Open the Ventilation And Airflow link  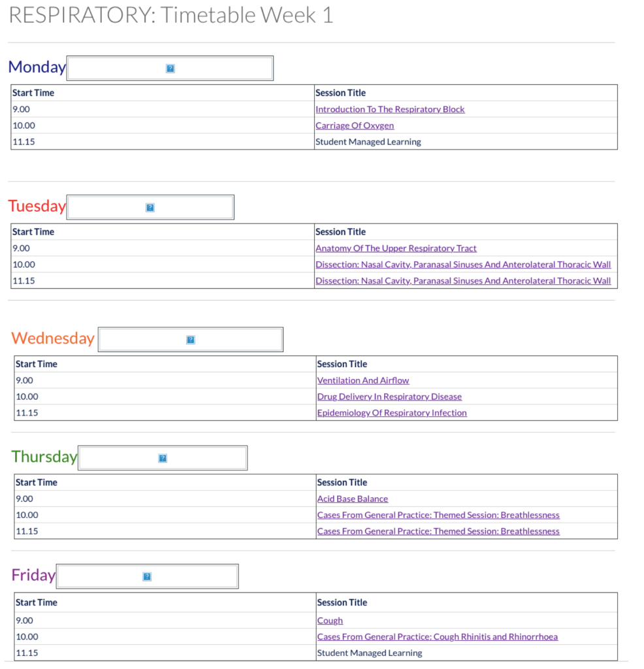point(363,381)
